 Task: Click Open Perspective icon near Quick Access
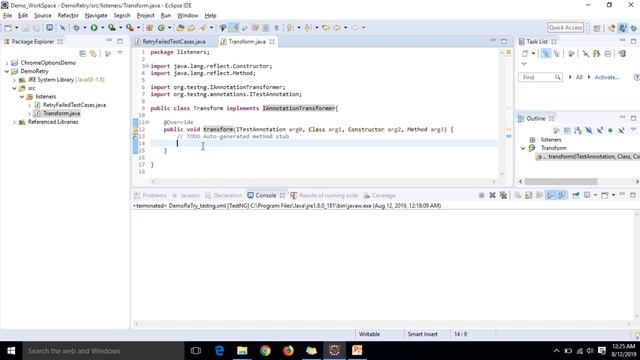click(597, 28)
